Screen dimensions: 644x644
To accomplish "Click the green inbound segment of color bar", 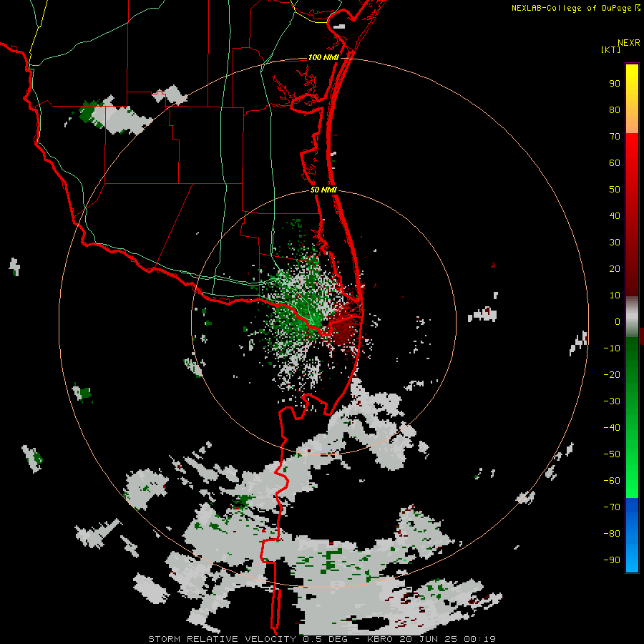I will [632, 417].
